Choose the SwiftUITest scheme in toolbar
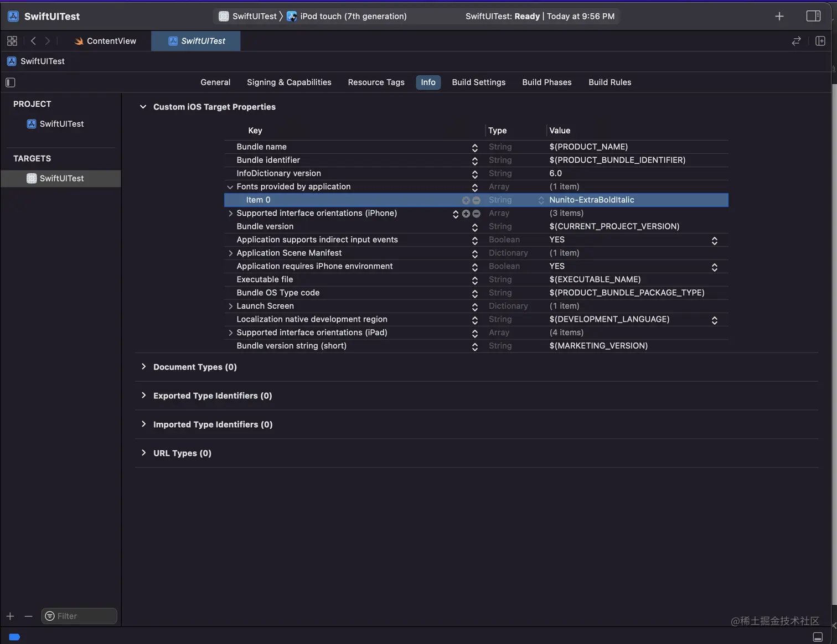This screenshot has width=837, height=644. coord(247,17)
